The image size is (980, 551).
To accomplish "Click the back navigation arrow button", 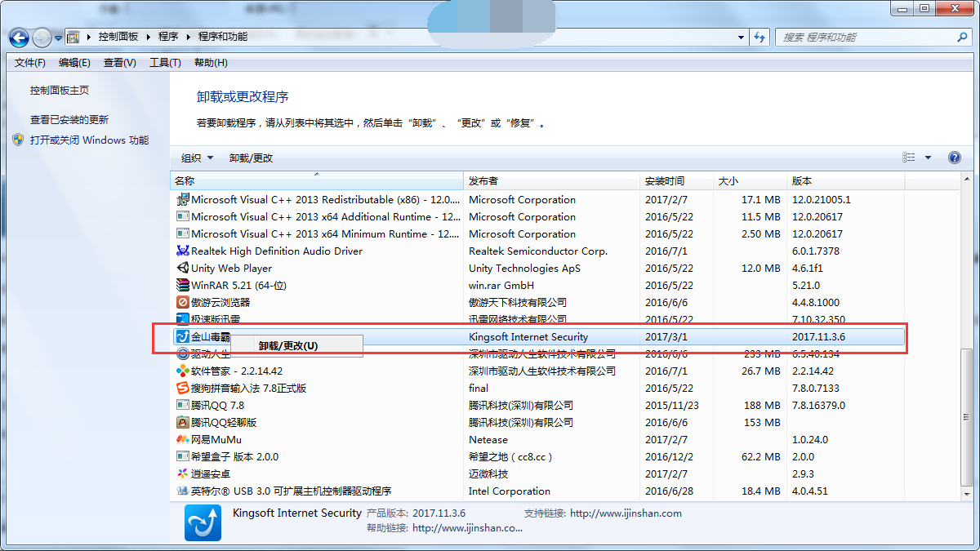I will click(19, 38).
